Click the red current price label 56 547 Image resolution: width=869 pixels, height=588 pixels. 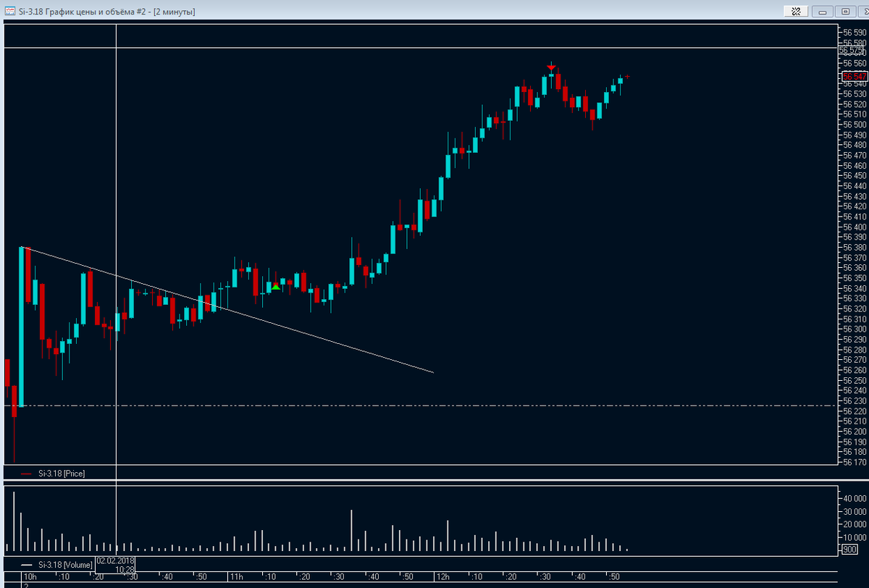pyautogui.click(x=855, y=76)
